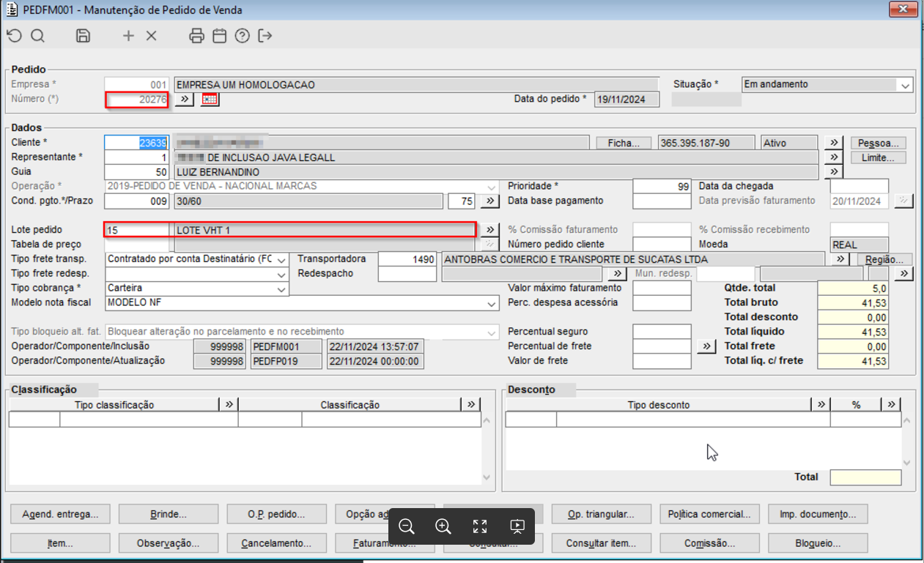924x563 pixels.
Task: Start presentation mode from overlay toolbar
Action: (x=517, y=526)
